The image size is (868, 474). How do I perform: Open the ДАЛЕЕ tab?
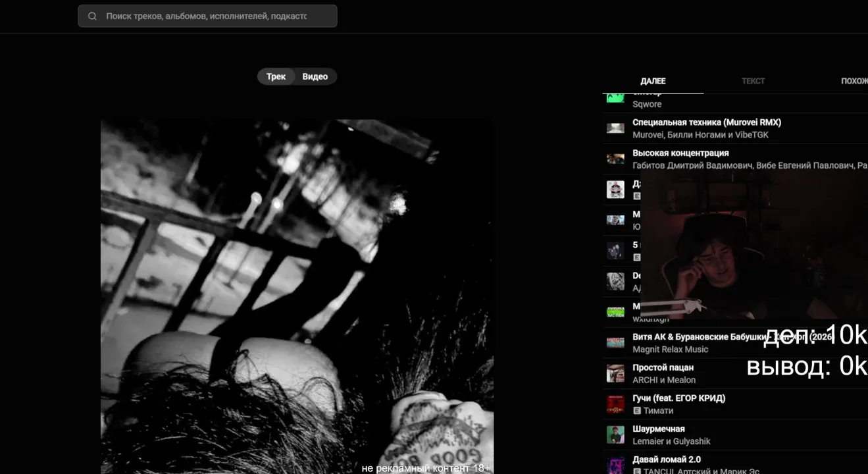click(653, 81)
